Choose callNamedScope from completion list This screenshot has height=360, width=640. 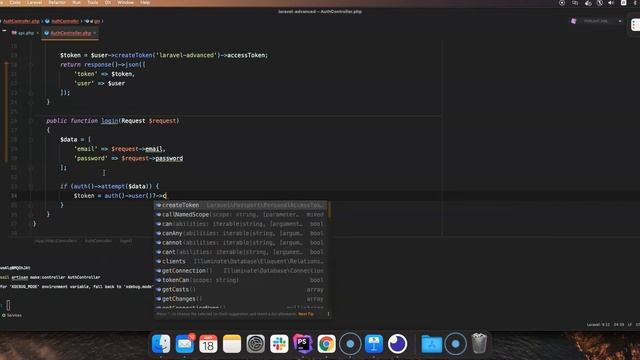241,215
